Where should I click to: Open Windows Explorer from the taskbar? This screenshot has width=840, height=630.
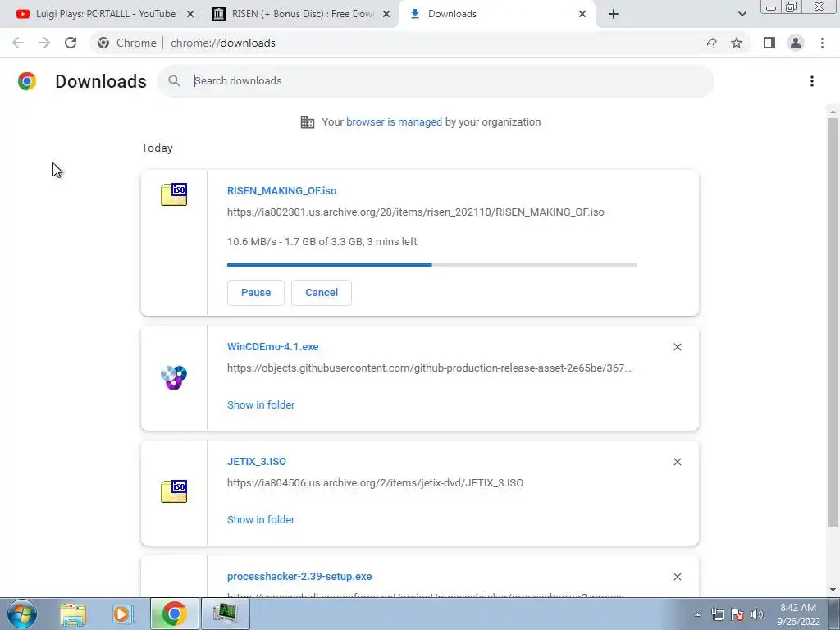click(73, 614)
